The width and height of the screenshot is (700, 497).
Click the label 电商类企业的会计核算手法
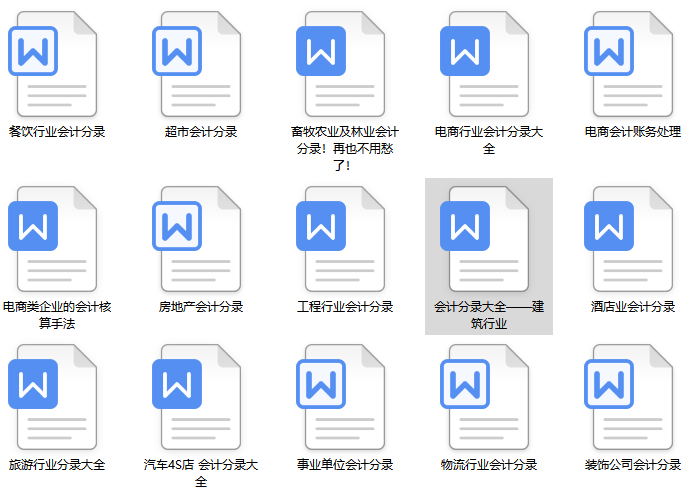coord(57,315)
